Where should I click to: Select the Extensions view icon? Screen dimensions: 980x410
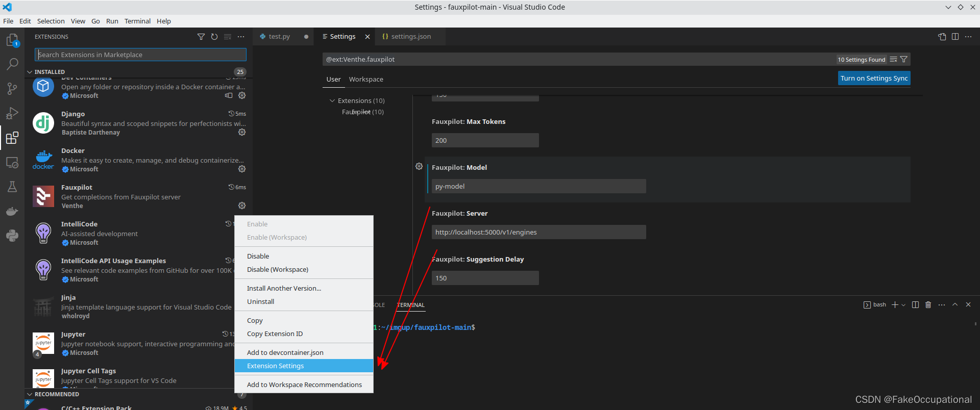pyautogui.click(x=12, y=138)
